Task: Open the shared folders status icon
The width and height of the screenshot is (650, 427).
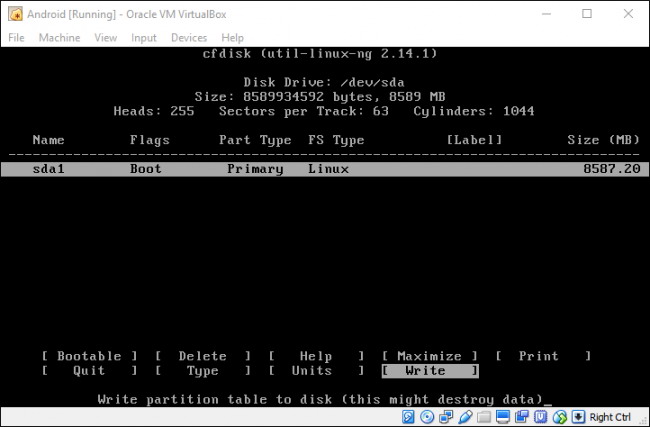Action: point(484,417)
